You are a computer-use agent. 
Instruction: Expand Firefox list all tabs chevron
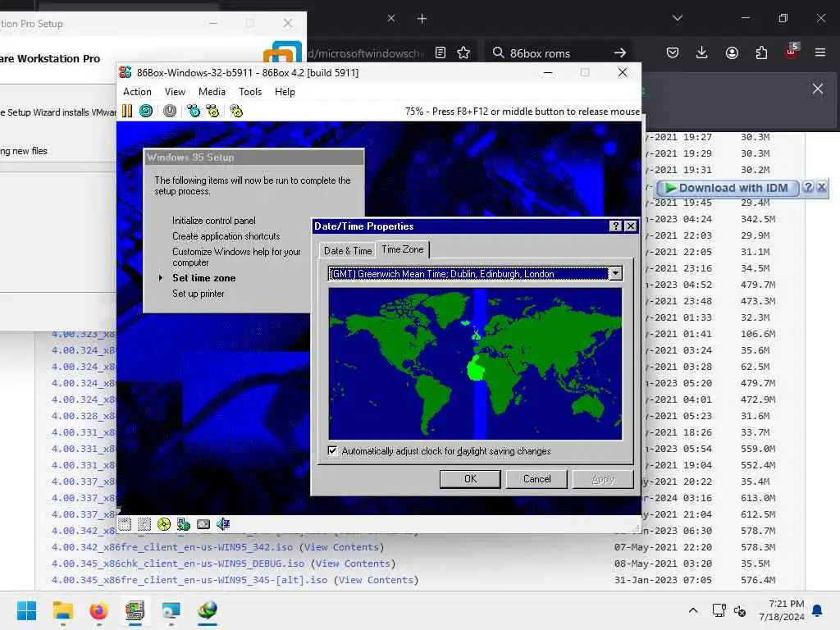click(x=678, y=18)
